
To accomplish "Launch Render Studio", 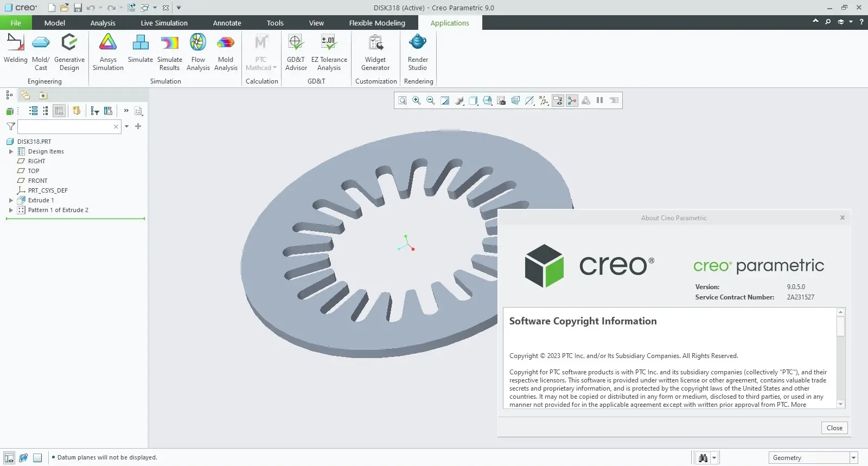I will click(x=418, y=52).
